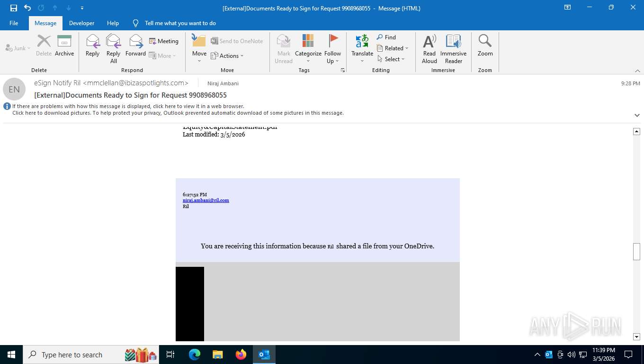644x364 pixels.
Task: Click the vertical scrollbar thumb
Action: [x=637, y=252]
